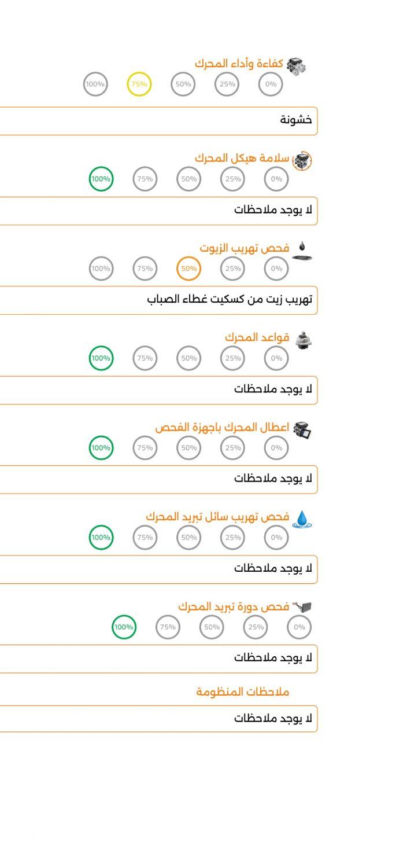This screenshot has height=868, width=403.
Task: Click the engine mount icon beside قواعد المحرك
Action: click(300, 340)
